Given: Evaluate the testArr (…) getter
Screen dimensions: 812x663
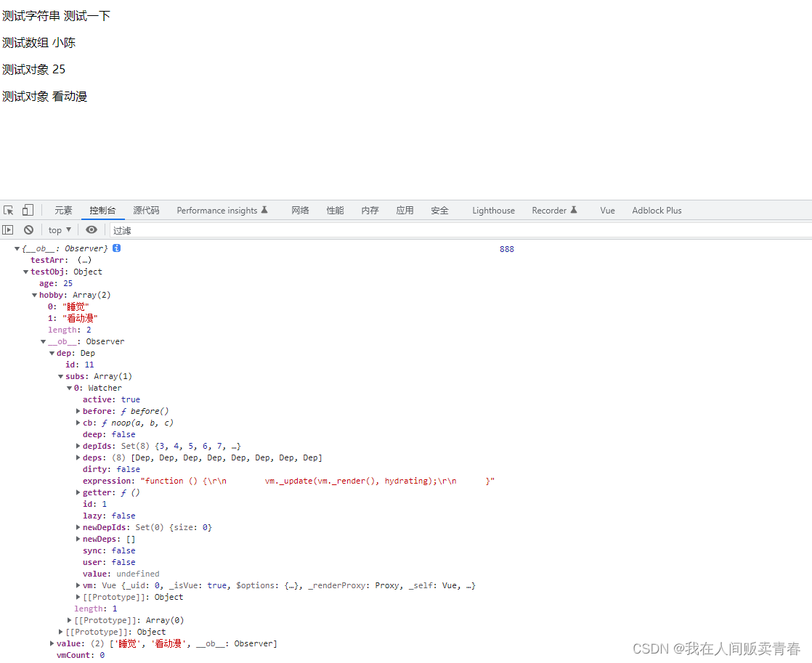Looking at the screenshot, I should [x=84, y=260].
